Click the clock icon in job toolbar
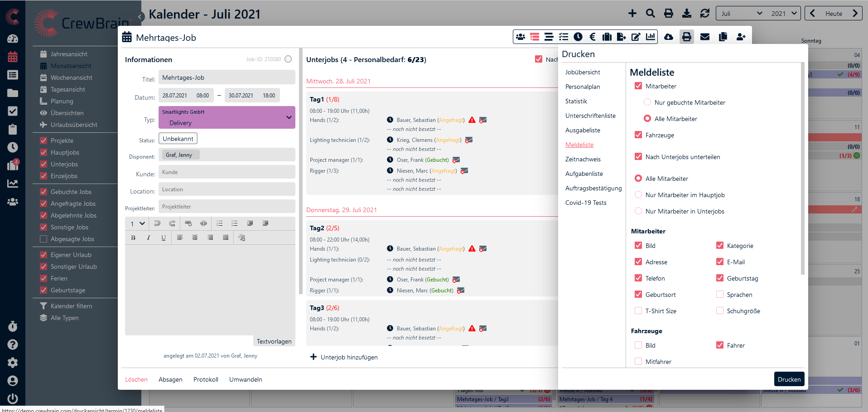868x412 pixels. tap(578, 37)
